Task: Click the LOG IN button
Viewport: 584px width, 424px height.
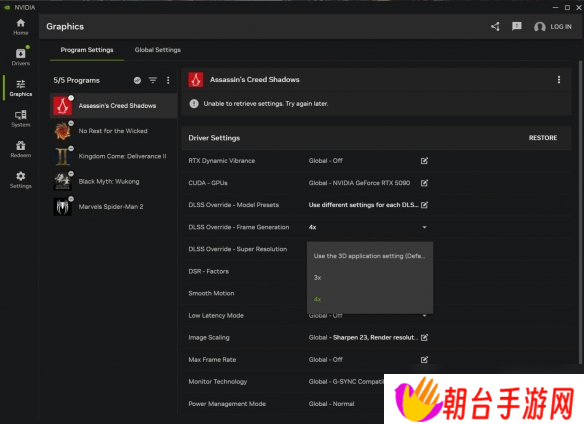Action: point(561,27)
